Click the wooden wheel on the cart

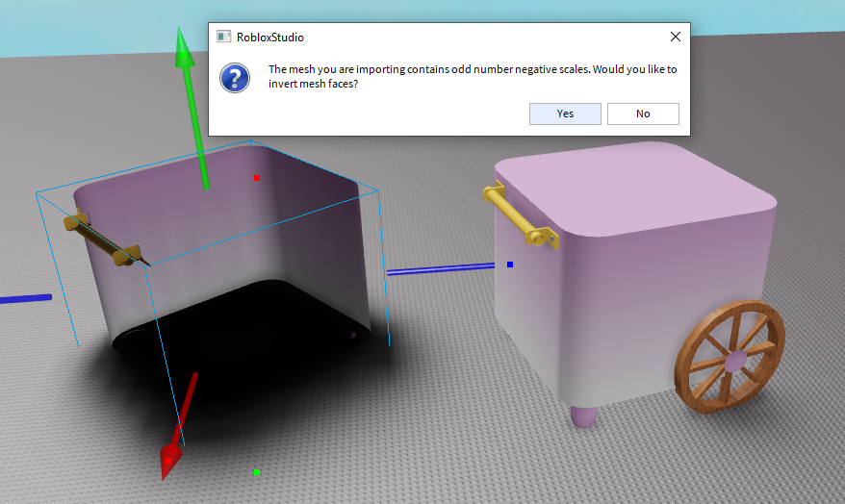730,357
